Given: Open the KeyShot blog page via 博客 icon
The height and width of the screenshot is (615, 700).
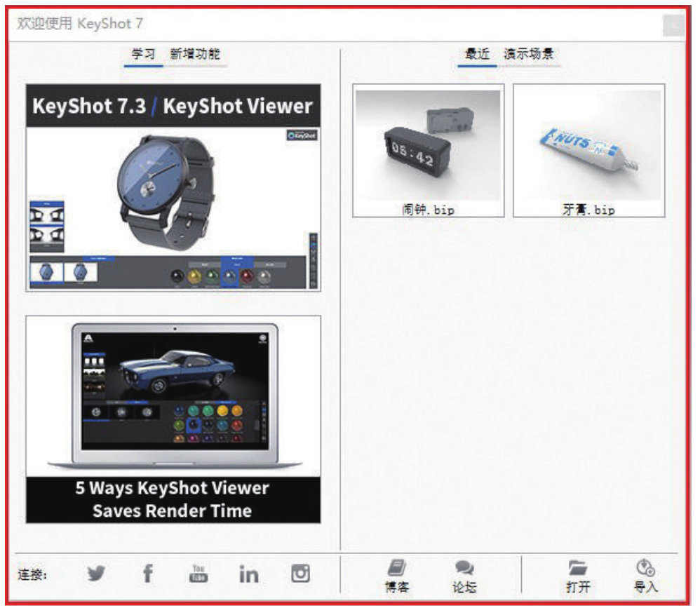Looking at the screenshot, I should coord(396,574).
